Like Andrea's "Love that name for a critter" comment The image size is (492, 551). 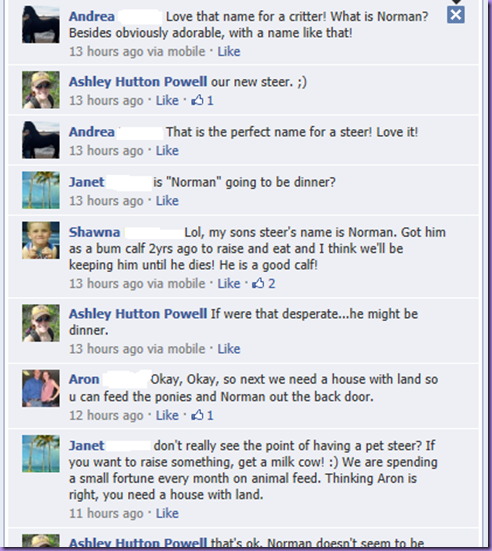point(229,52)
